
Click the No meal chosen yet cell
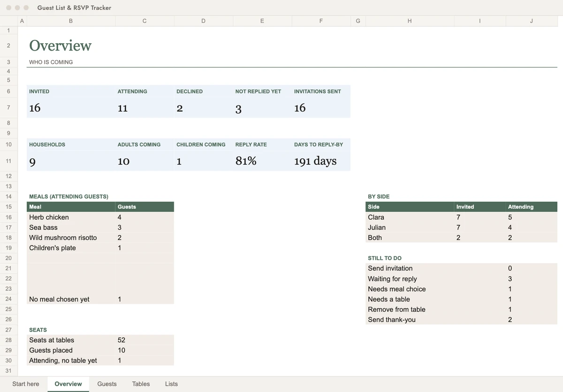click(x=71, y=299)
